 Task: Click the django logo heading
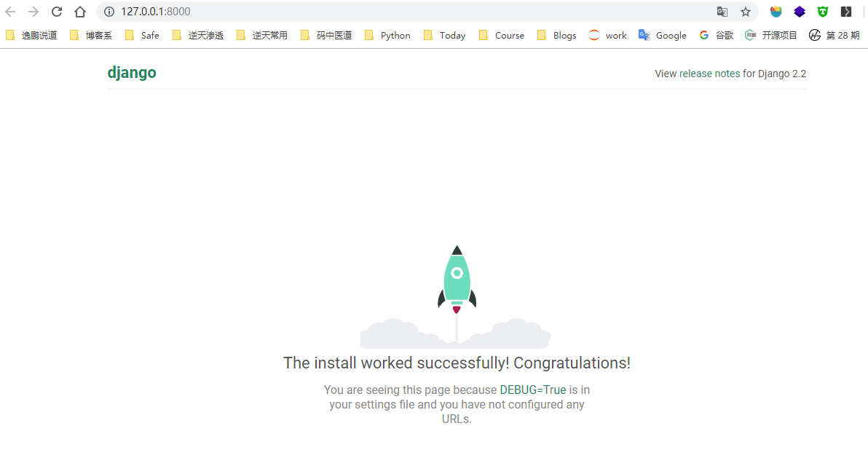tap(132, 73)
